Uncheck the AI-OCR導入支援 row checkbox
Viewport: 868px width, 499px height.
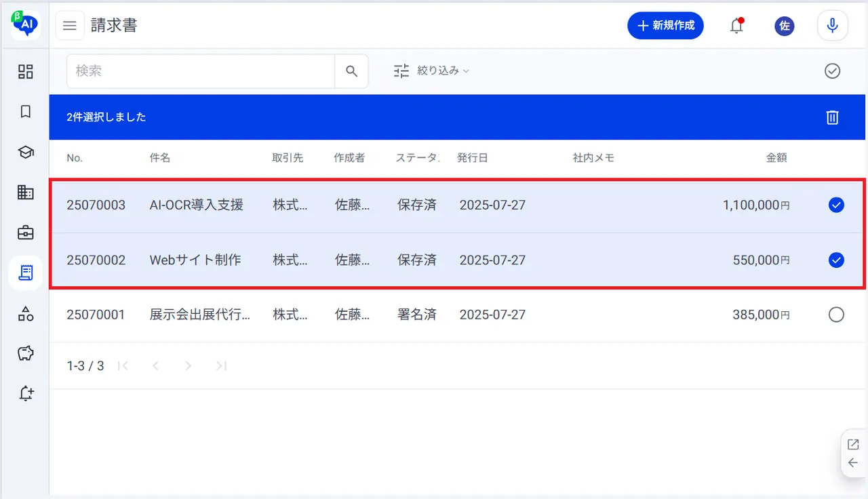(836, 205)
